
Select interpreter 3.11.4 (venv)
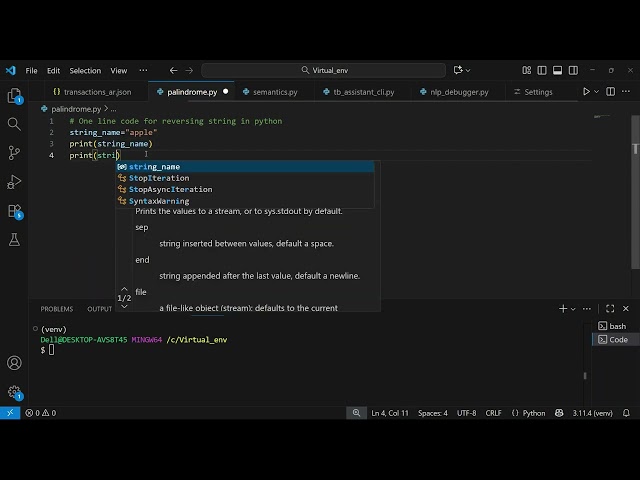(592, 413)
